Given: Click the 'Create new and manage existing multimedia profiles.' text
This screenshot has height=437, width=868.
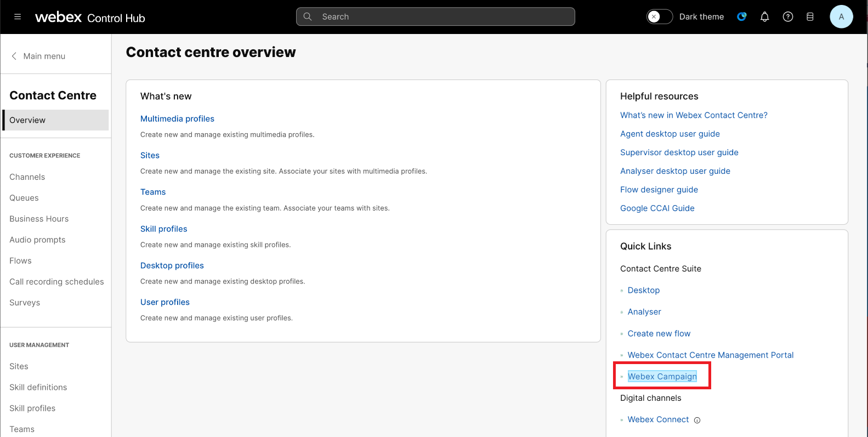Looking at the screenshot, I should 228,135.
